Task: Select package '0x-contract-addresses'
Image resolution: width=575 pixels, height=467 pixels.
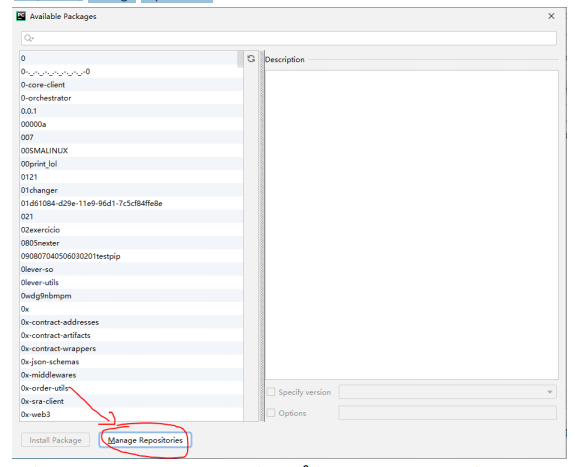Action: (x=131, y=322)
